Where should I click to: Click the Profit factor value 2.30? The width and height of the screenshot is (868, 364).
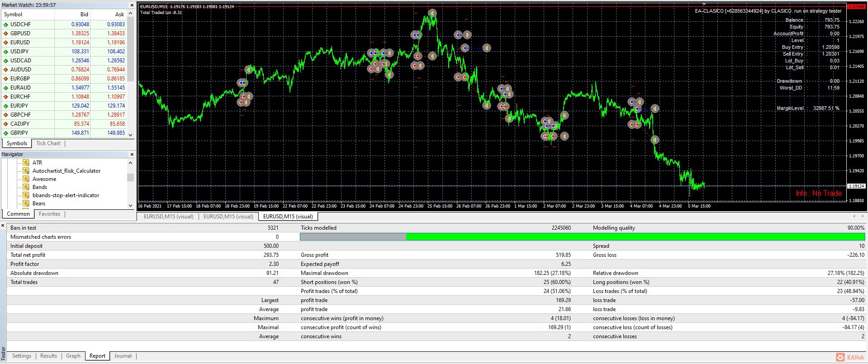click(274, 264)
